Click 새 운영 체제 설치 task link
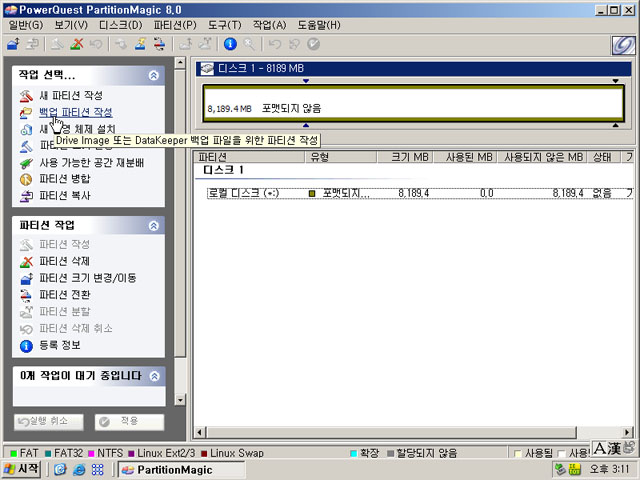This screenshot has width=640, height=480. [78, 129]
